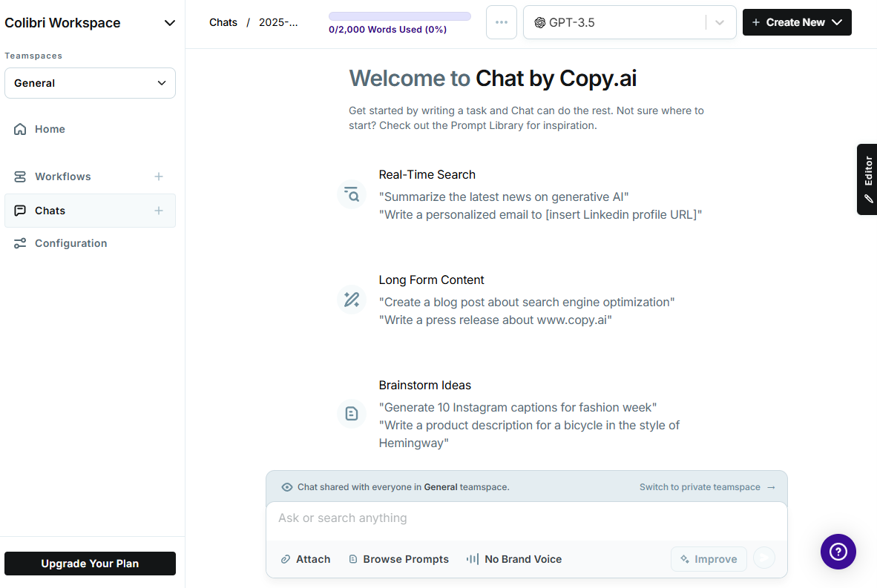Click the model selector chevron arrow
The width and height of the screenshot is (877, 588).
[x=720, y=22]
